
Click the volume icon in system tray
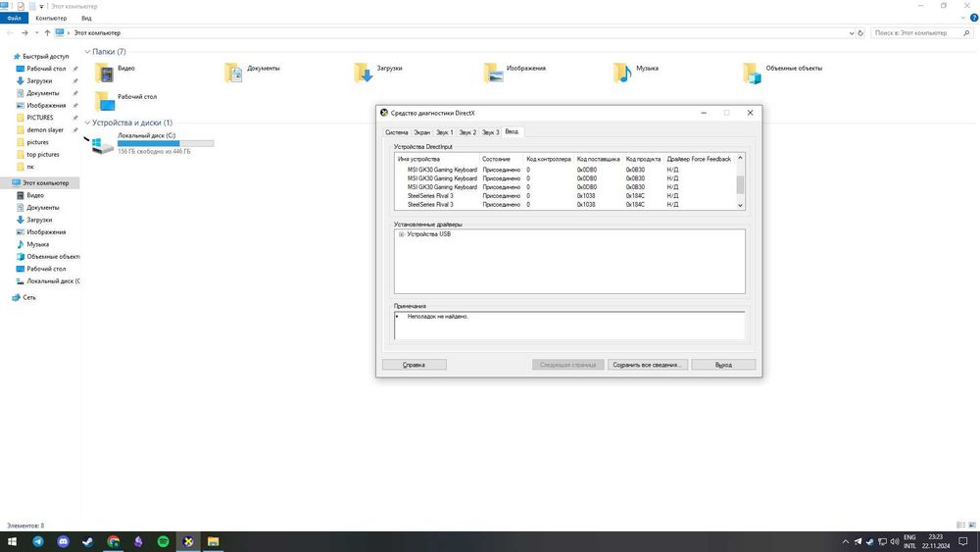[895, 541]
